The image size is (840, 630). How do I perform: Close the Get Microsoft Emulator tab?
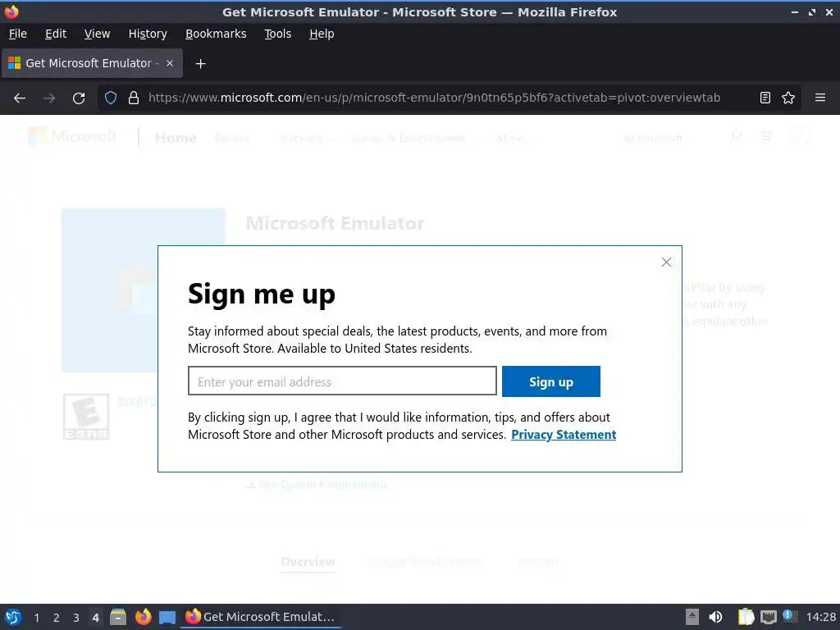(x=169, y=63)
